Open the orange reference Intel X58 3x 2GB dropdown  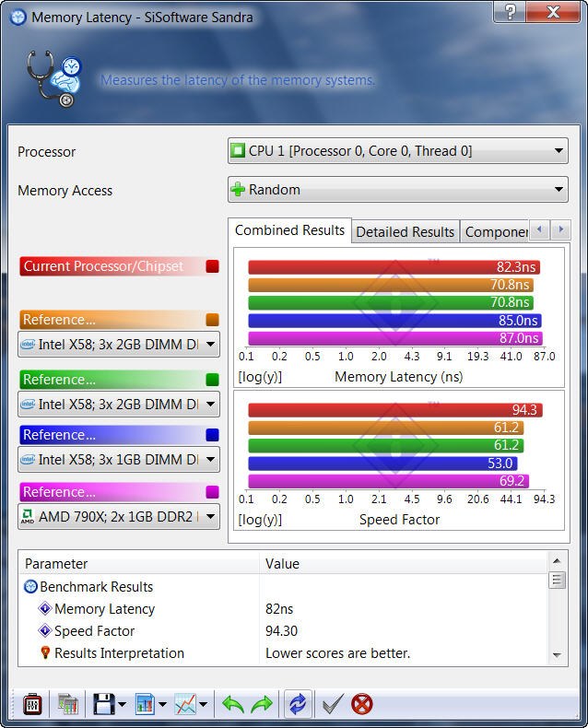coord(119,345)
